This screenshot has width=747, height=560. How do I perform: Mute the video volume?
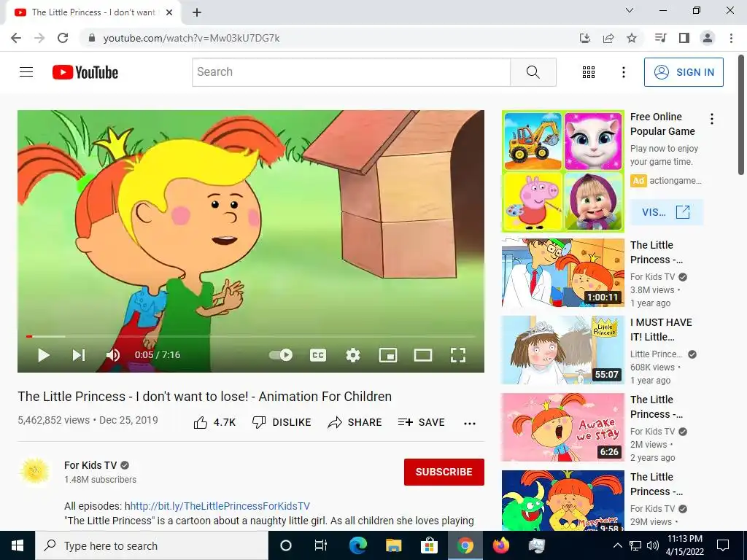(x=113, y=355)
